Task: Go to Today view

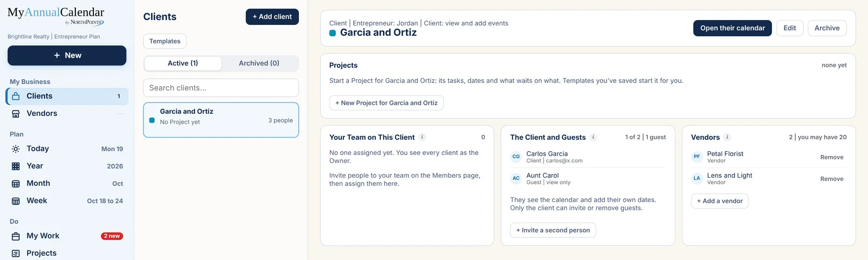Action: (x=68, y=149)
